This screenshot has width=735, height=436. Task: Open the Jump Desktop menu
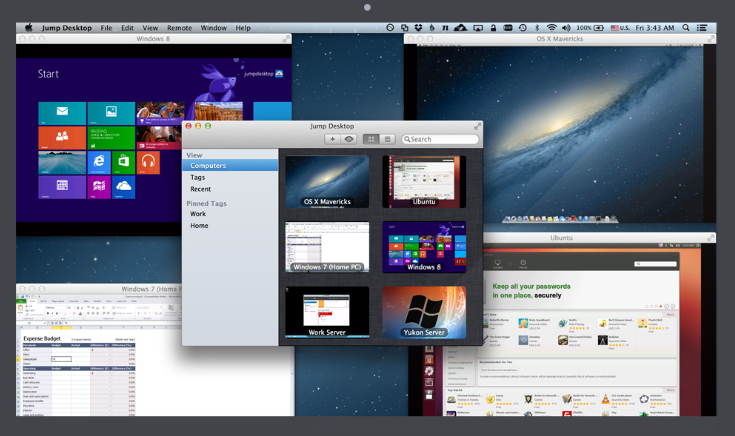[x=67, y=28]
